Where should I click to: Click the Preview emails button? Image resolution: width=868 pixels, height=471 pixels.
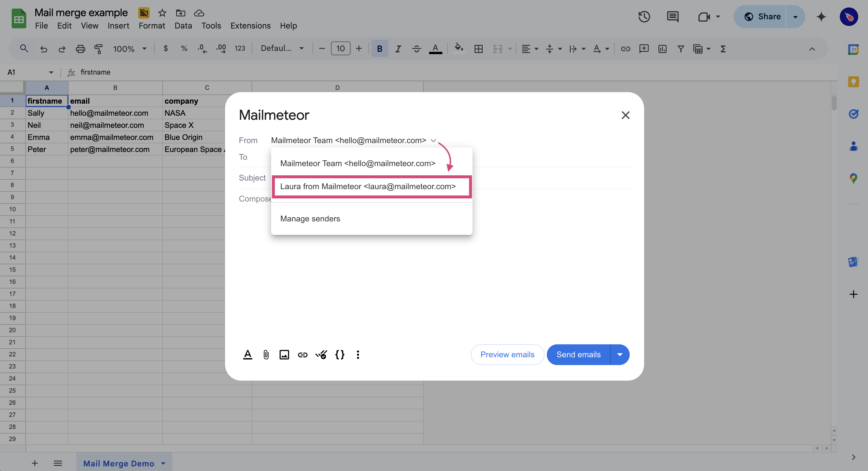(x=507, y=355)
